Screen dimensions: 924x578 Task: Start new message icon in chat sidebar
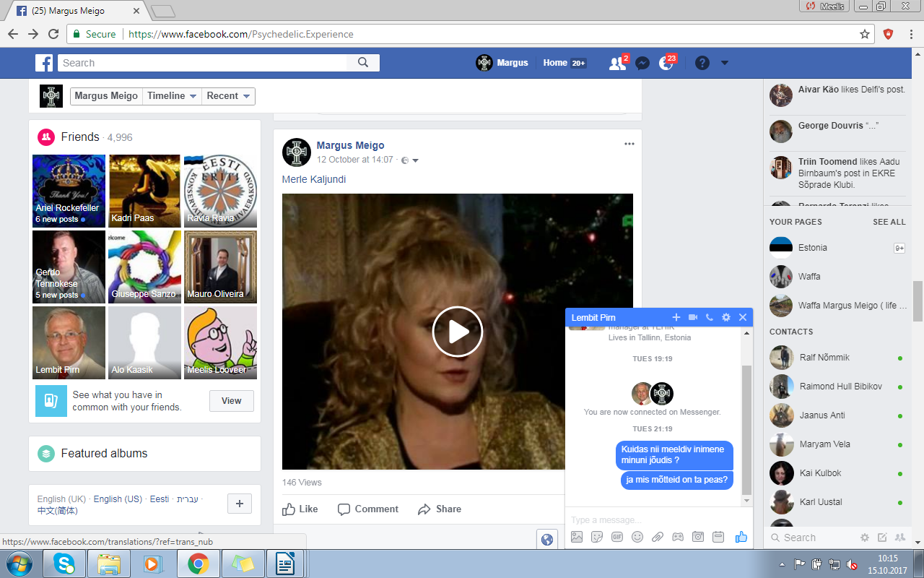point(882,538)
